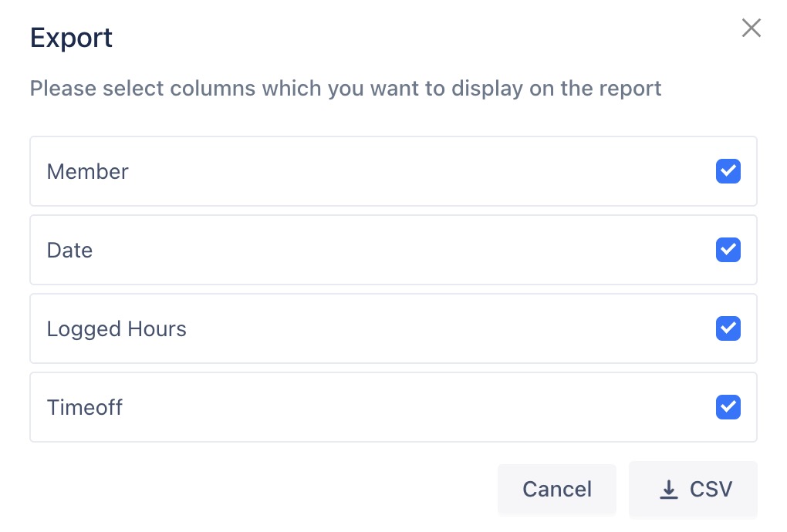Select the Date label text
This screenshot has height=532, width=787.
click(69, 250)
